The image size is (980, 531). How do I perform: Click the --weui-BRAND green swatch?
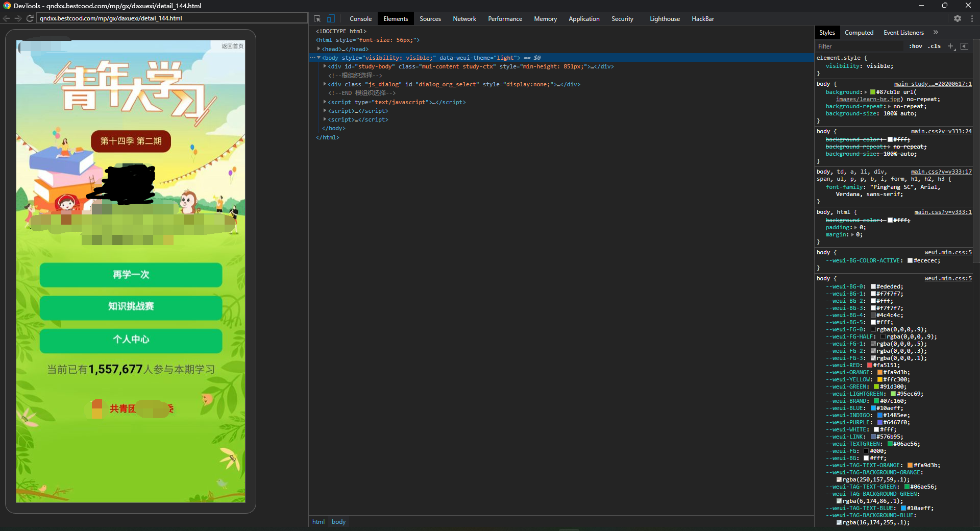[876, 401]
